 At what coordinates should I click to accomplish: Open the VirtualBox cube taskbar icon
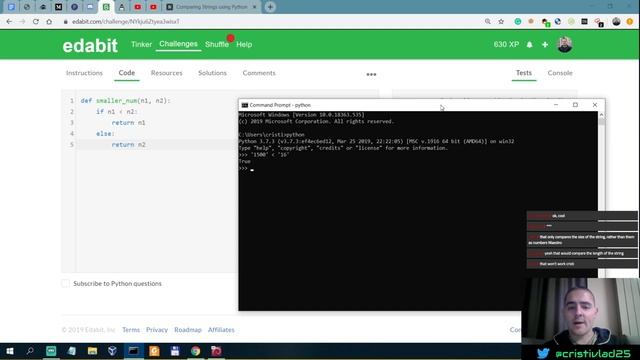(113, 351)
